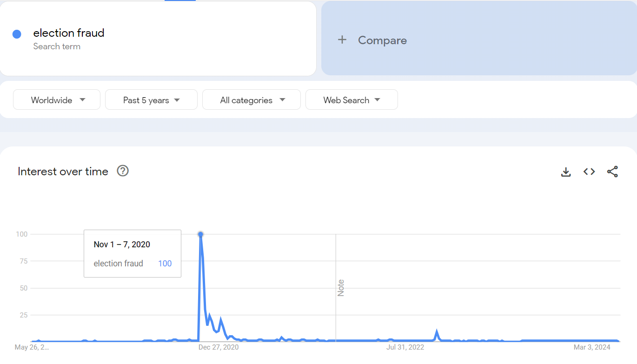Click blue dot next to election fraud

coord(17,34)
